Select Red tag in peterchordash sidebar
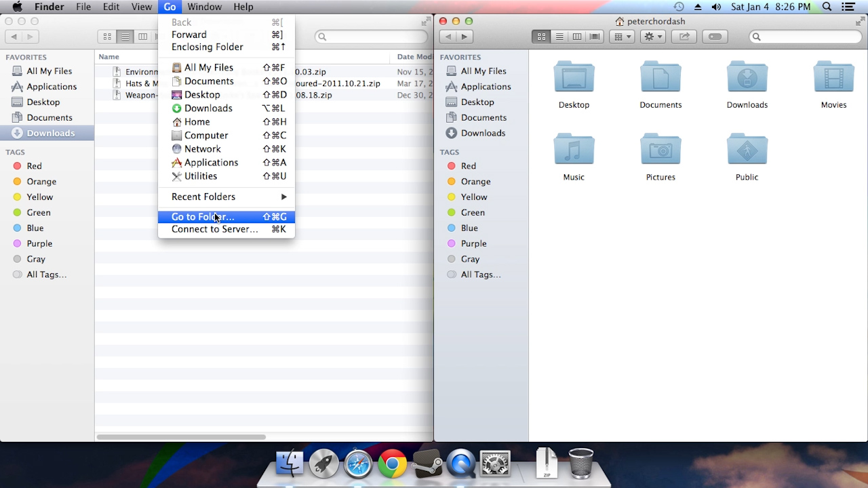 click(x=481, y=166)
